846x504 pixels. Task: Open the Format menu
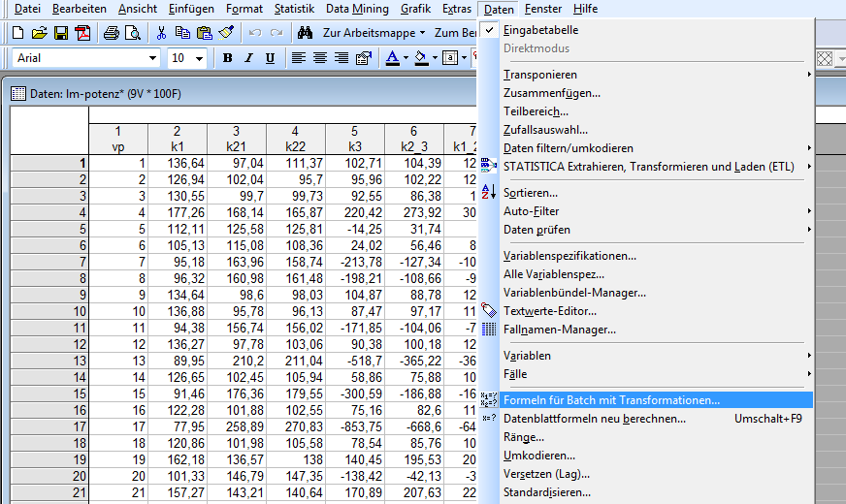click(x=244, y=9)
